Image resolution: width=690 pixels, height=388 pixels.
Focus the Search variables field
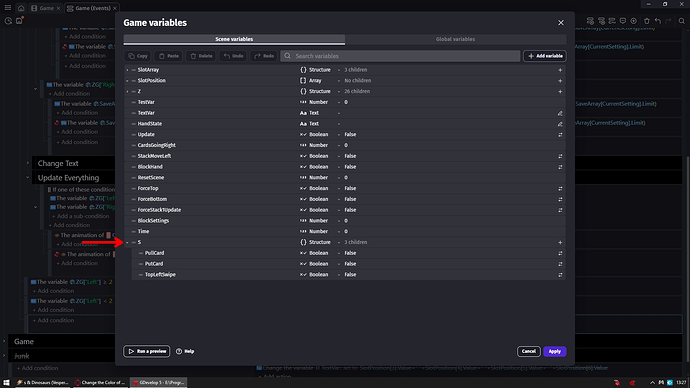(400, 56)
